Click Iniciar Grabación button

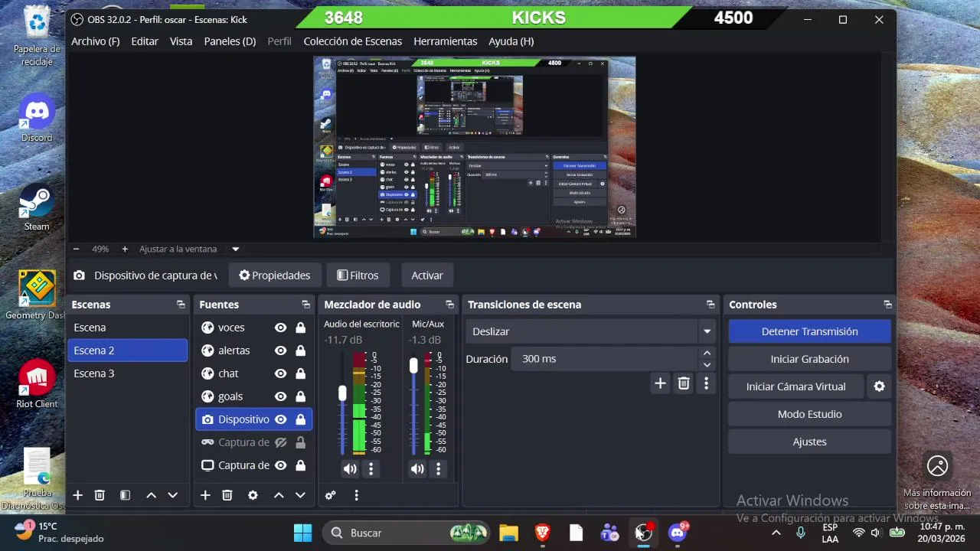pyautogui.click(x=809, y=359)
